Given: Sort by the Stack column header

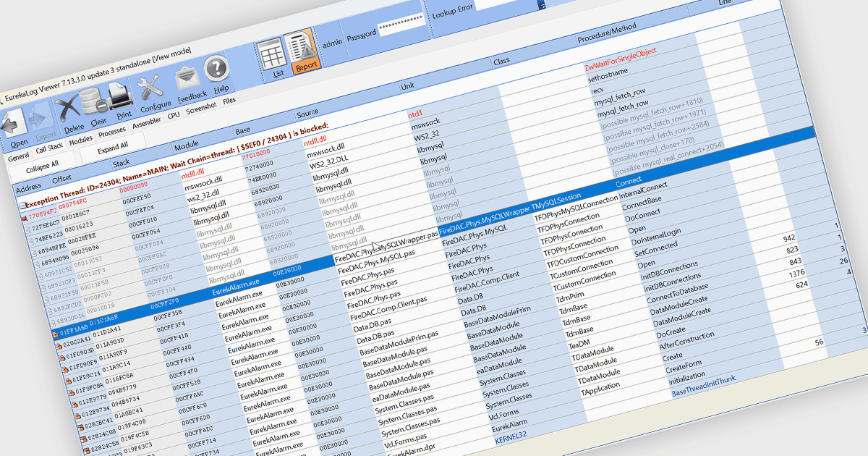Looking at the screenshot, I should pos(122,162).
